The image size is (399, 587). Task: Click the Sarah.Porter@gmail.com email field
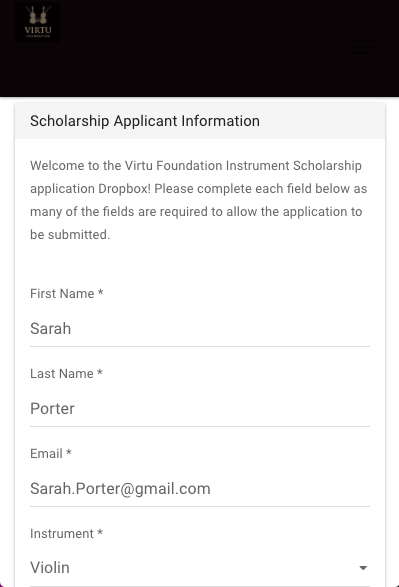(x=200, y=489)
